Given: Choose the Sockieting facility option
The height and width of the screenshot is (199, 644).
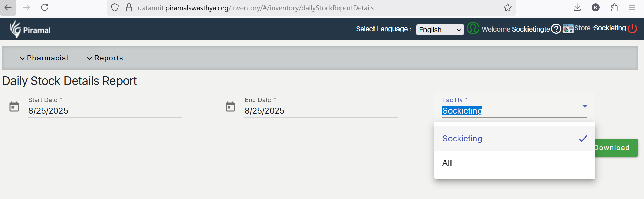Looking at the screenshot, I should click(x=462, y=139).
